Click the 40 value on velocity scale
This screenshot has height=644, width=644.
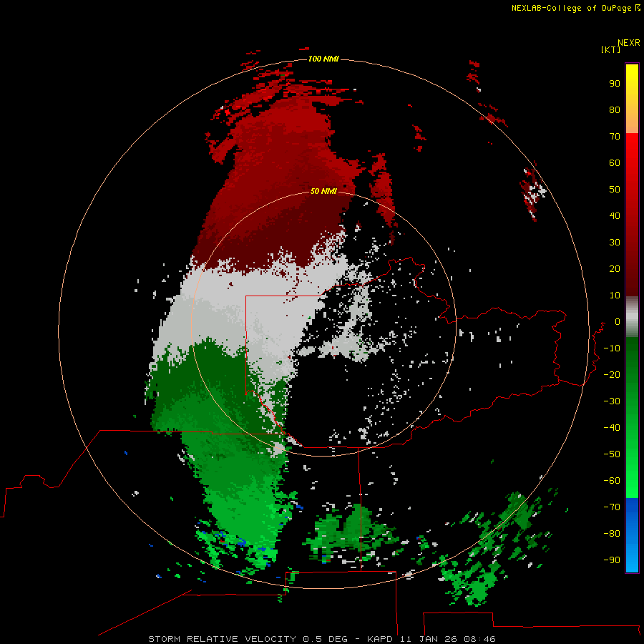point(615,216)
